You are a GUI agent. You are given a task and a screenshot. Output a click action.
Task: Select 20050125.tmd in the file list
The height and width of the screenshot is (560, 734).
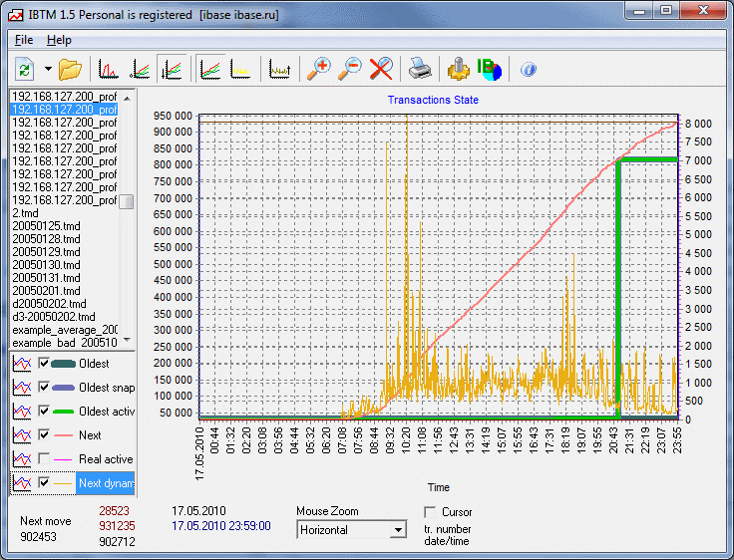46,226
